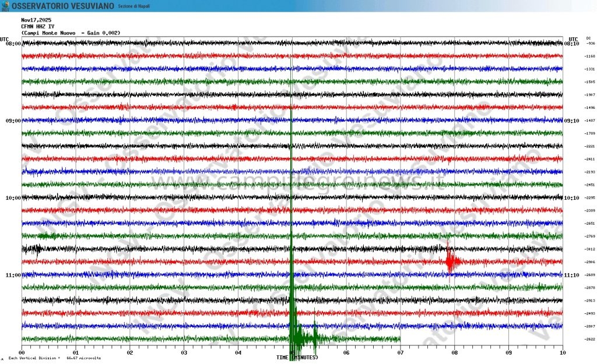Click the 11:10 time label on right
This screenshot has height=364, width=597.
click(571, 275)
